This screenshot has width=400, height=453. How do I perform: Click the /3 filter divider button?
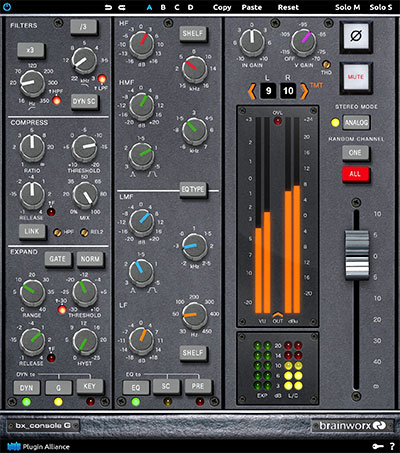(x=83, y=27)
